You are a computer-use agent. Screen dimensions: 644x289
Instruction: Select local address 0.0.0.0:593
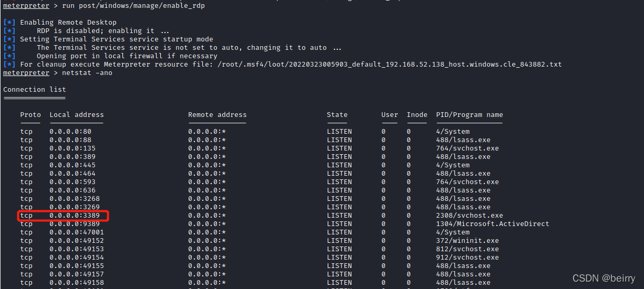click(x=72, y=181)
